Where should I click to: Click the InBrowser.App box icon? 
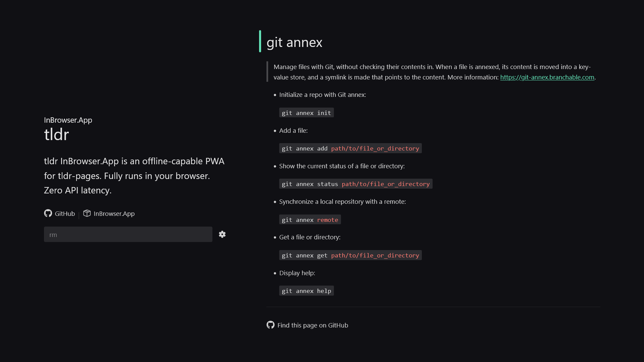click(x=87, y=213)
